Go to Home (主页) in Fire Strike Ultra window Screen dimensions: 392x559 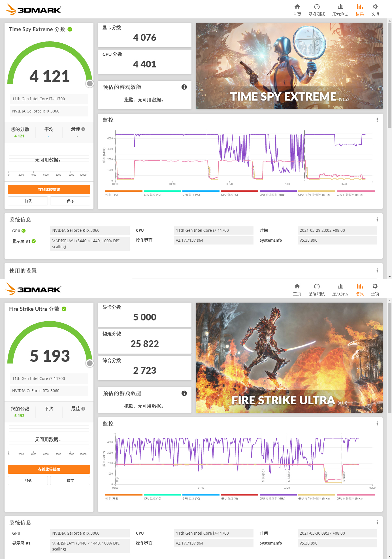[x=297, y=290]
